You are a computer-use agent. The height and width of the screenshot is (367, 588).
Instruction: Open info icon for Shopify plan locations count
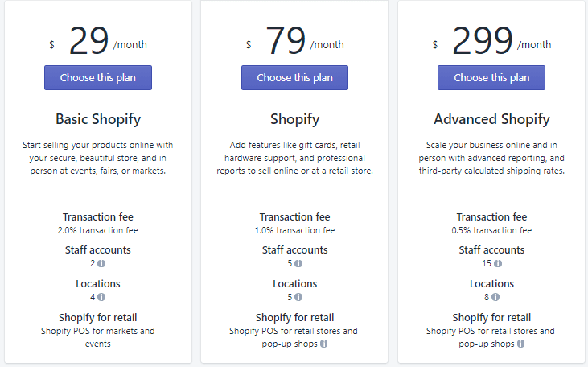click(299, 297)
